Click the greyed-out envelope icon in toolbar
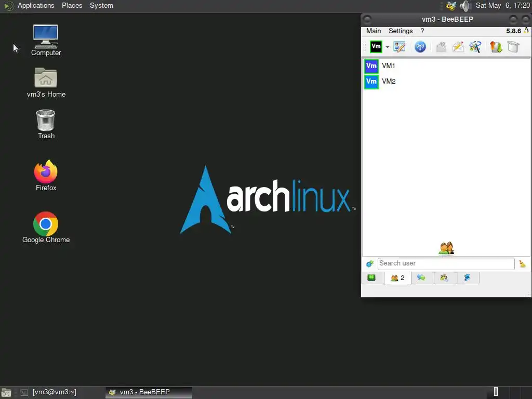Image resolution: width=532 pixels, height=399 pixels. coord(441,46)
